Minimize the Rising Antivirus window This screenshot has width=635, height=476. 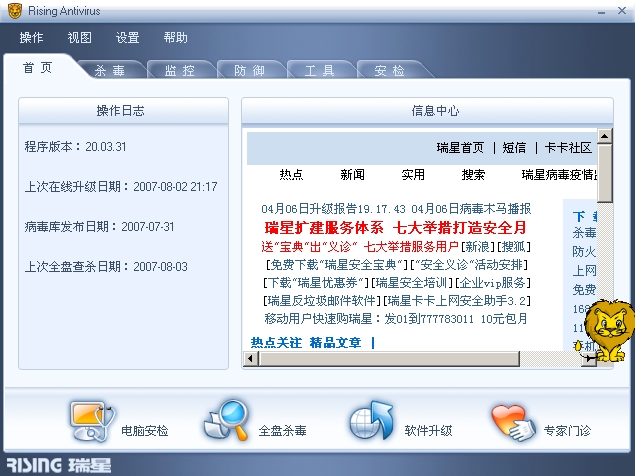(x=602, y=11)
